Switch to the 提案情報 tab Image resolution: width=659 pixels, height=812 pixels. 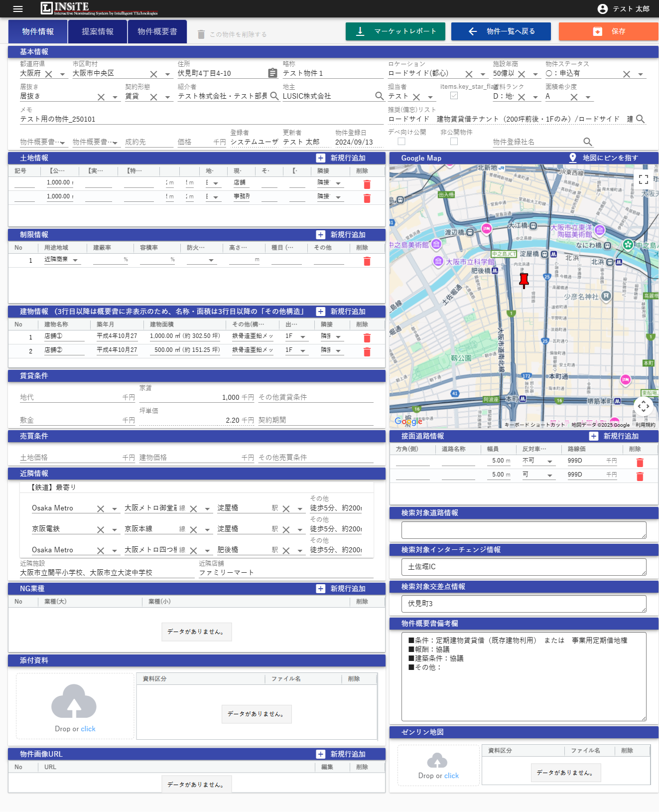(98, 31)
